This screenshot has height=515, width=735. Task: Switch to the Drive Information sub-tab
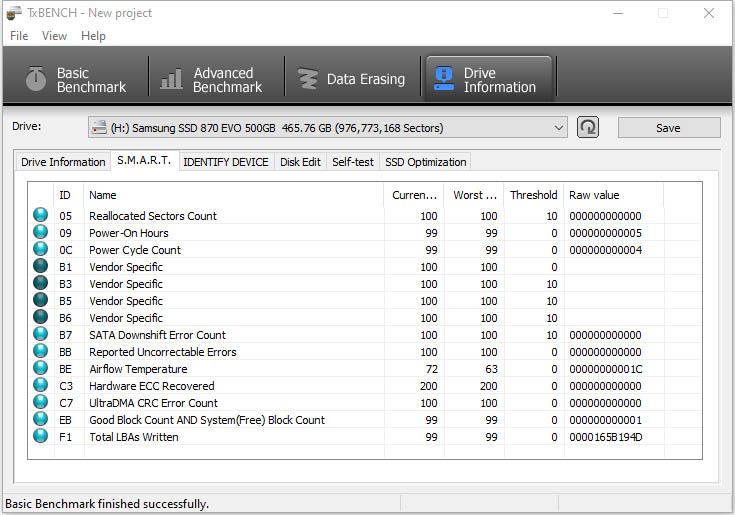click(63, 162)
